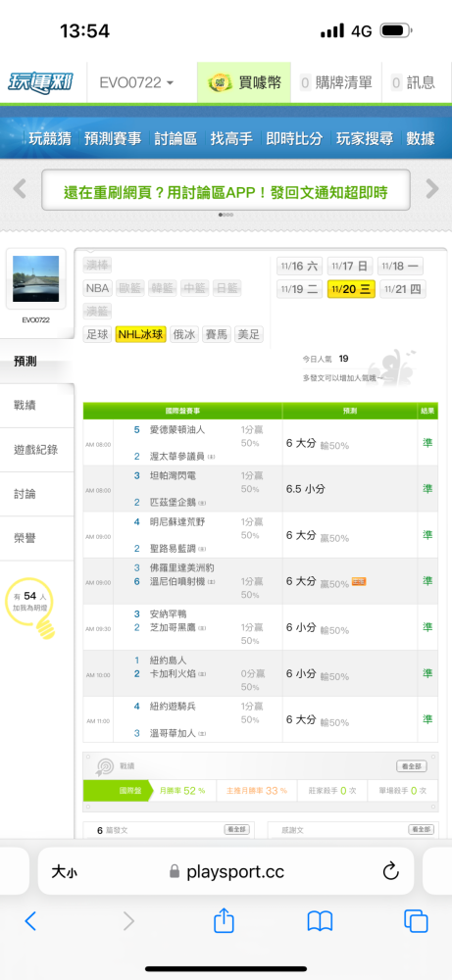Select the NHL冰球 league filter
The image size is (452, 980).
pos(140,334)
